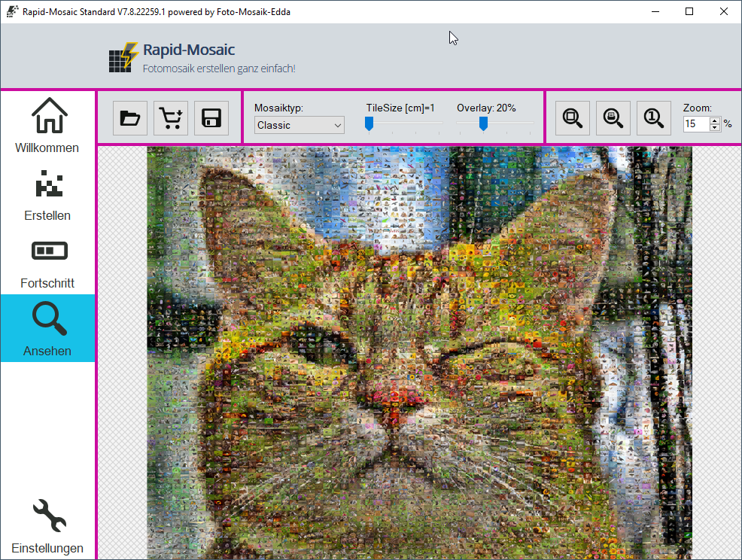Open Einstellungen wrench settings
Image resolution: width=742 pixels, height=560 pixels.
click(x=47, y=525)
